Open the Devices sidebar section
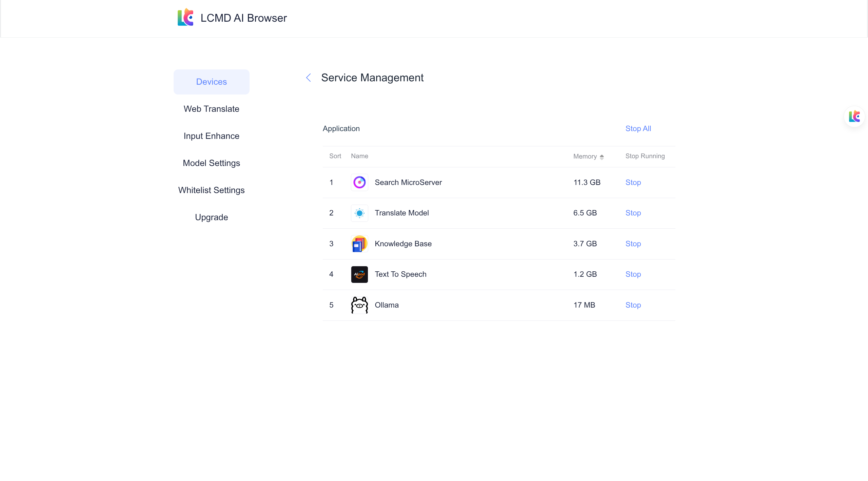This screenshot has width=868, height=481. pos(212,82)
